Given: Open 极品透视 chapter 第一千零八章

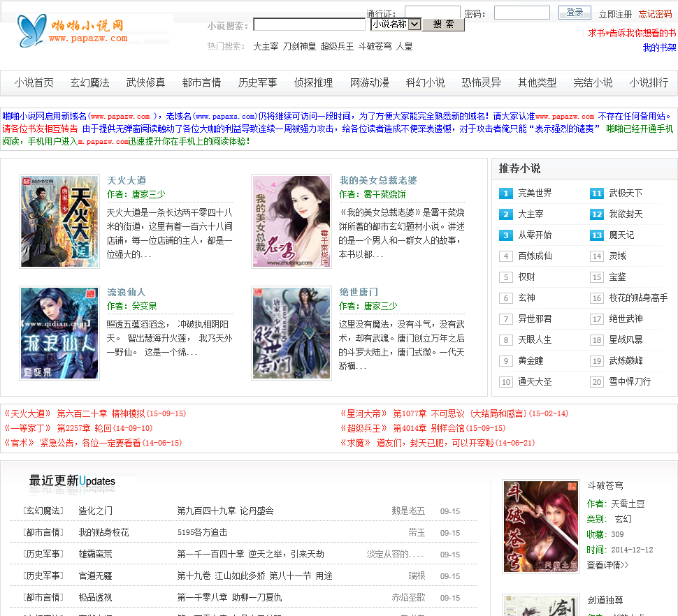Looking at the screenshot, I should (229, 597).
